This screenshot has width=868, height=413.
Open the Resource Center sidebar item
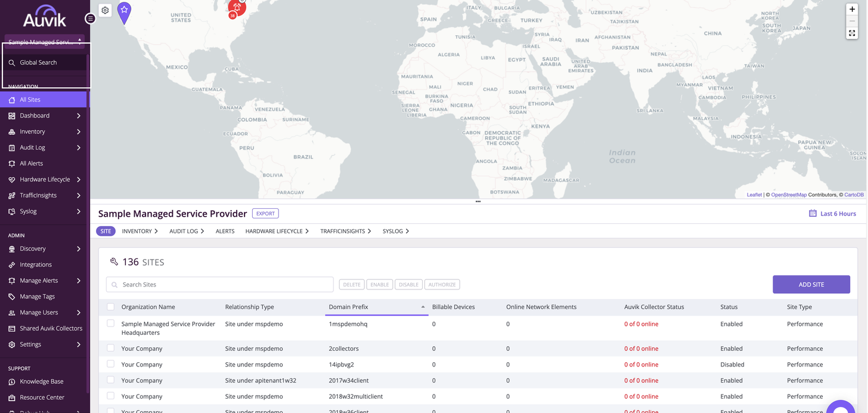click(x=42, y=397)
